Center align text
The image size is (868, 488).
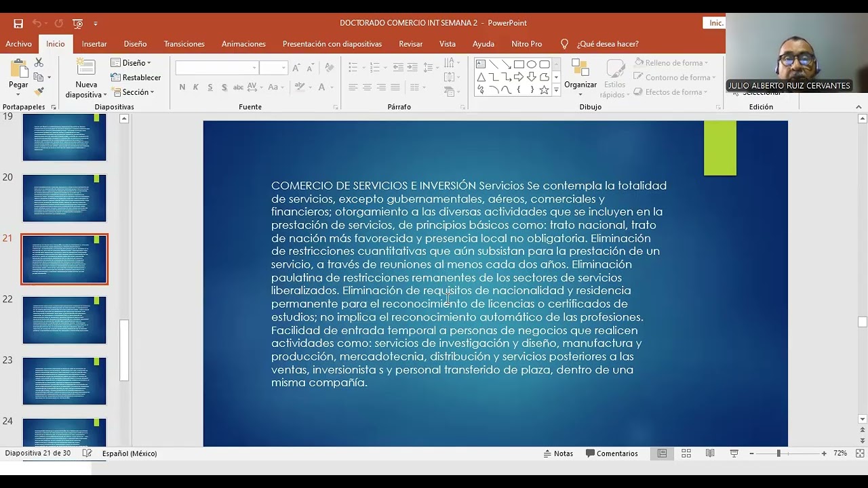[x=367, y=87]
